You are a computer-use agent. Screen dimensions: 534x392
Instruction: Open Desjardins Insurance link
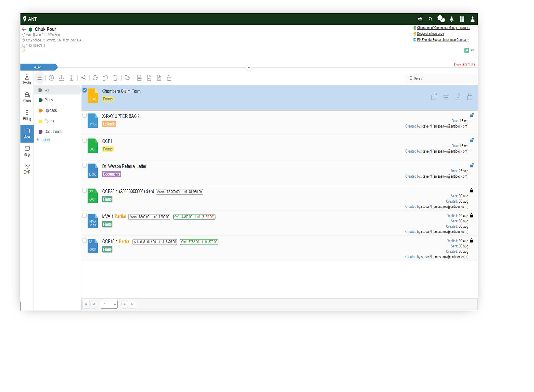tap(430, 34)
